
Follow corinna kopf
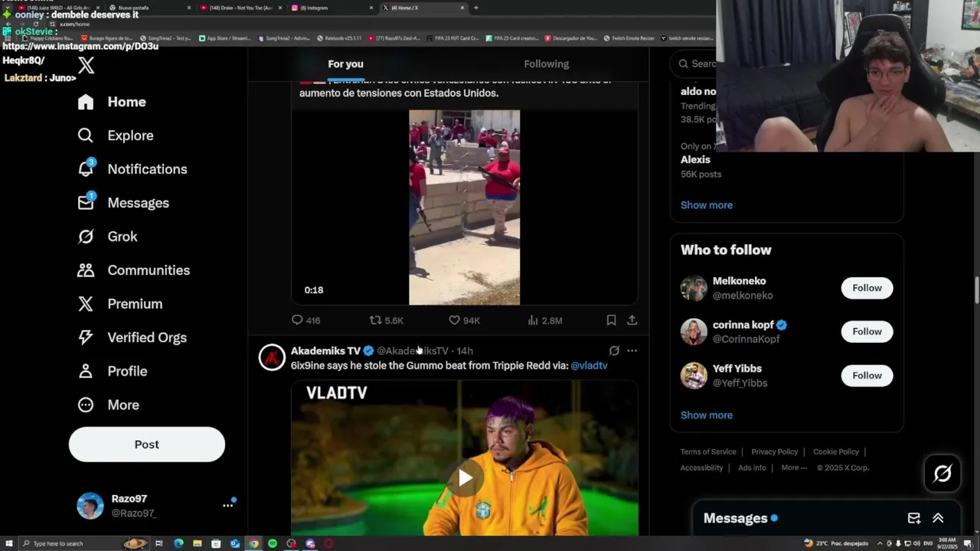(867, 331)
